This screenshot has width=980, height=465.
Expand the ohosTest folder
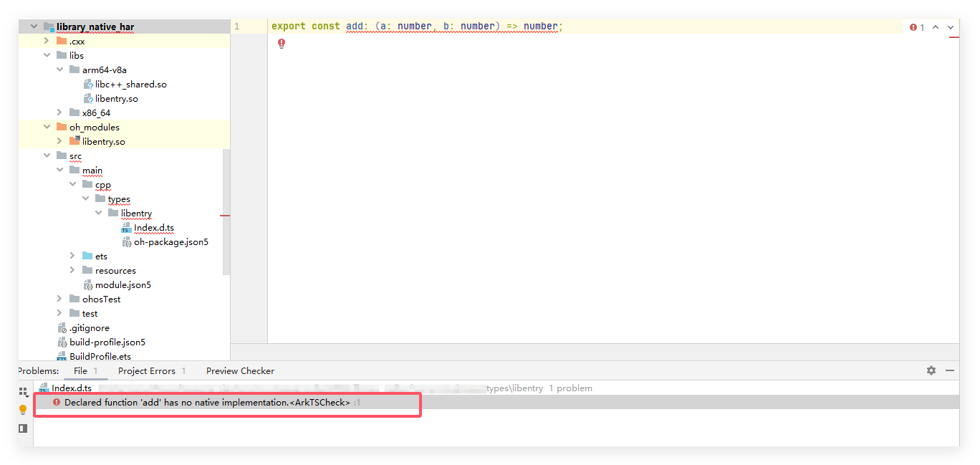coord(59,299)
